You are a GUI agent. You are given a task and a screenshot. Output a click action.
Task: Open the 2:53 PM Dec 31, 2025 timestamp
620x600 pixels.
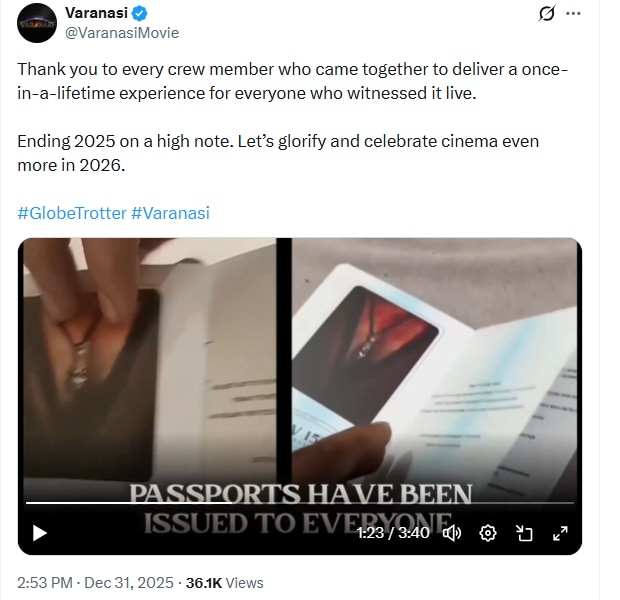coord(95,583)
